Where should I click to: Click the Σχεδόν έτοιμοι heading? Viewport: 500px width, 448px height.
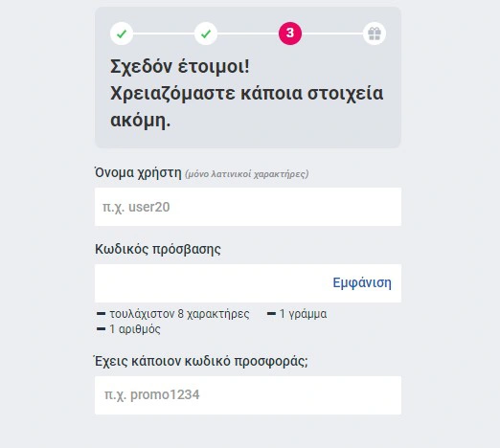(180, 67)
